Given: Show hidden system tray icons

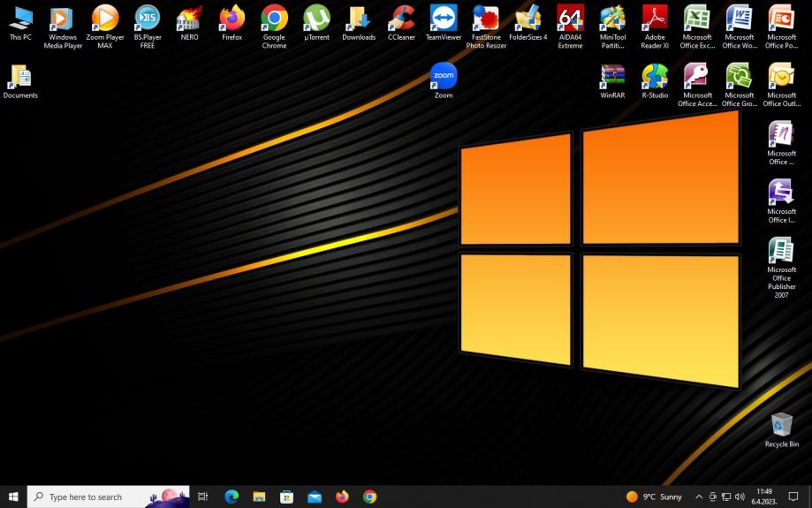Looking at the screenshot, I should 699,497.
